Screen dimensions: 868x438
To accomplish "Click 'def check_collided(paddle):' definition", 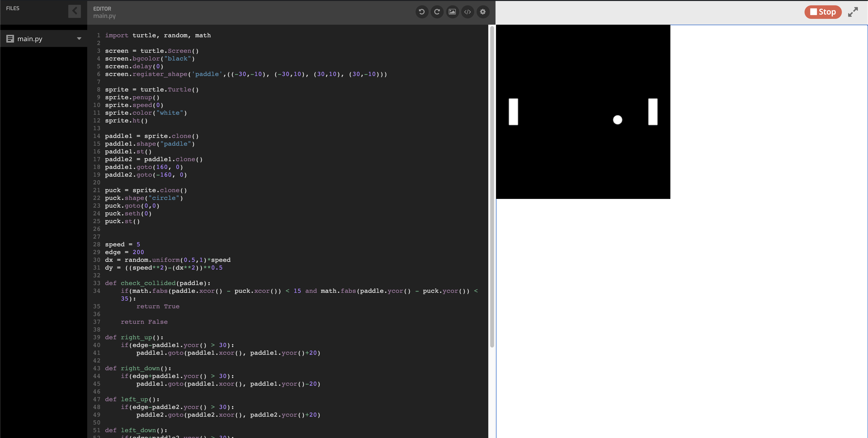I will pyautogui.click(x=158, y=283).
